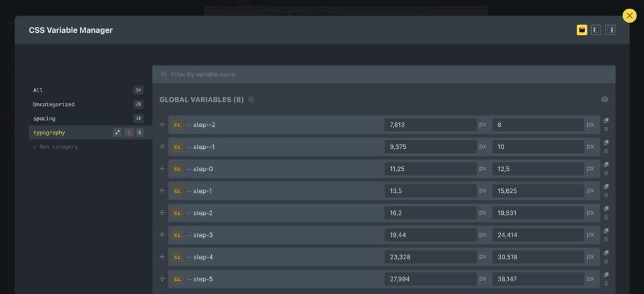Delete the step-4 variable

[606, 261]
